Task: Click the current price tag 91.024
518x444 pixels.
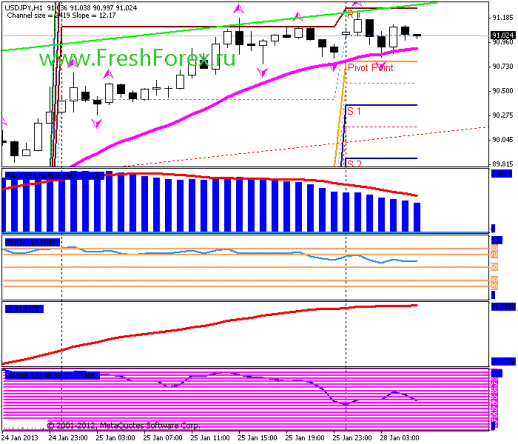Action: pos(503,35)
